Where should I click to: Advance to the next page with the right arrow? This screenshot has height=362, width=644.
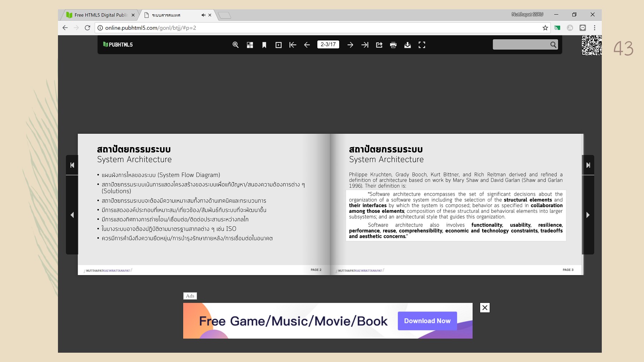pyautogui.click(x=350, y=45)
